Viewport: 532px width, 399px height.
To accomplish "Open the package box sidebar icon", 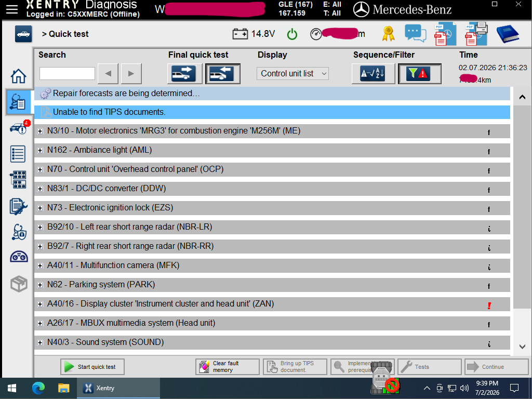I will coord(19,284).
